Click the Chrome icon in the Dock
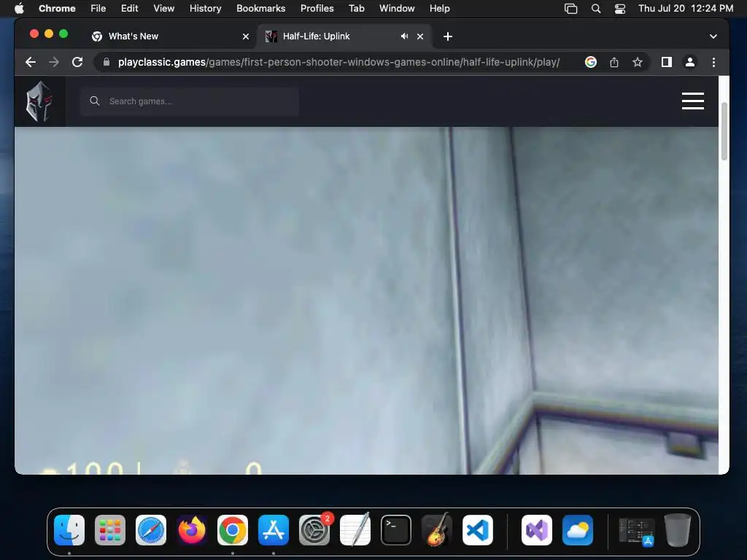Image resolution: width=747 pixels, height=560 pixels. [x=233, y=530]
